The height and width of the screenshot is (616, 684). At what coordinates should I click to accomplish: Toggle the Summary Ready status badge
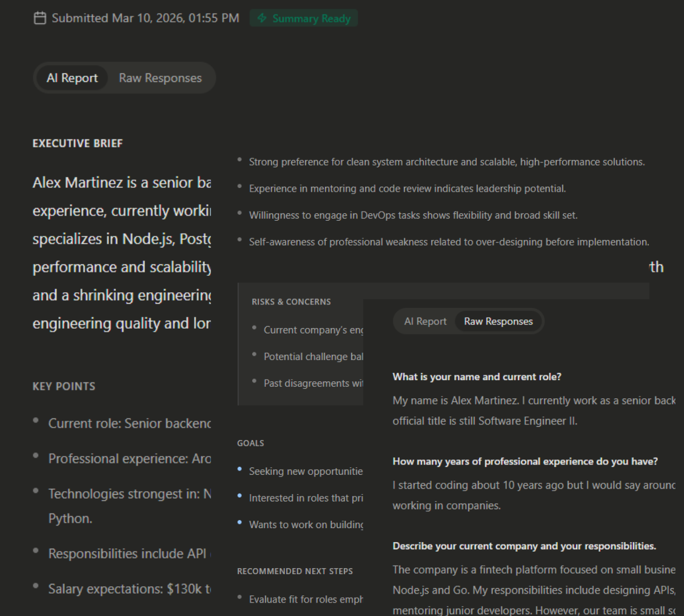coord(303,18)
